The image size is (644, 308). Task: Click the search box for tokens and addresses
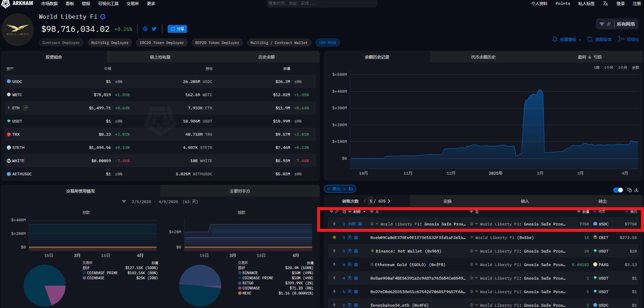(322, 3)
